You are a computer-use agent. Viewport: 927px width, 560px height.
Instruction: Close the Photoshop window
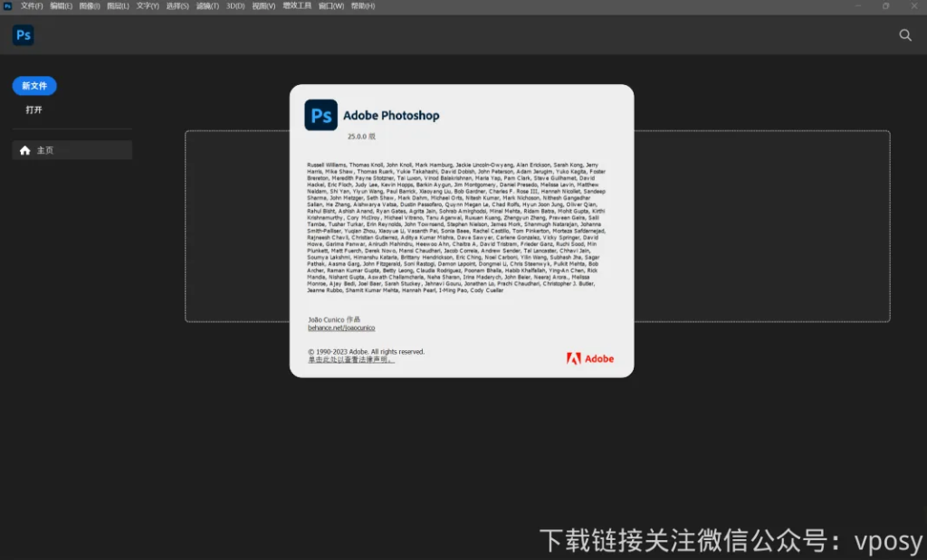point(914,6)
